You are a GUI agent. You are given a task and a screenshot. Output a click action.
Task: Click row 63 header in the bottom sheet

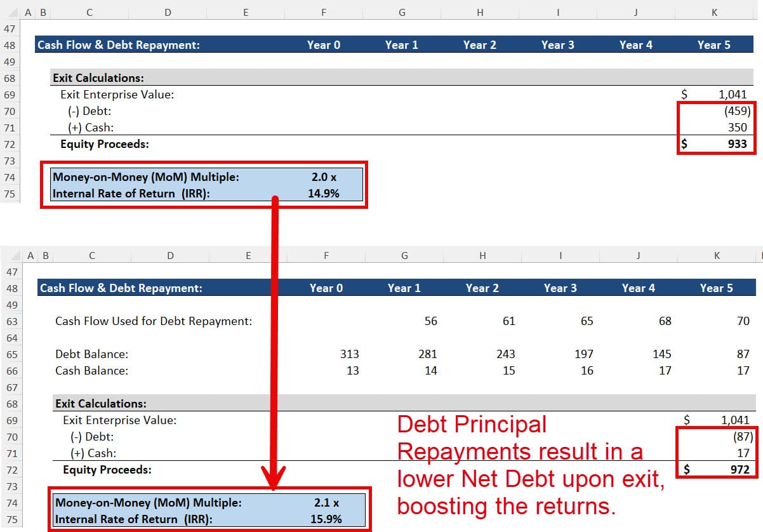[11, 321]
